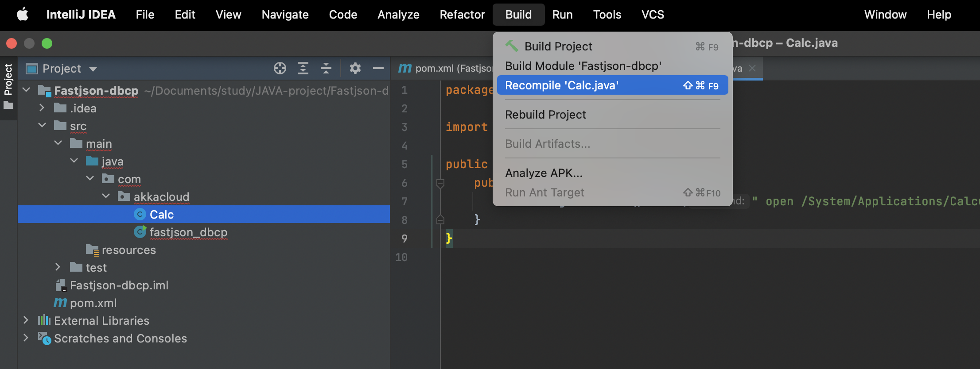Click the fastjson_dbcp runnable class icon
This screenshot has width=980, height=369.
[x=140, y=232]
